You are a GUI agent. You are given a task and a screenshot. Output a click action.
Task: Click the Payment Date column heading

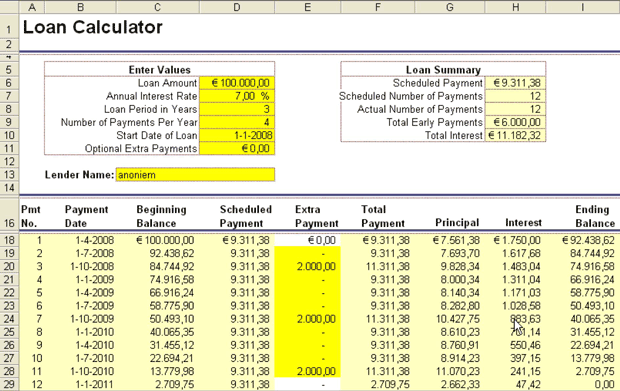pyautogui.click(x=86, y=216)
